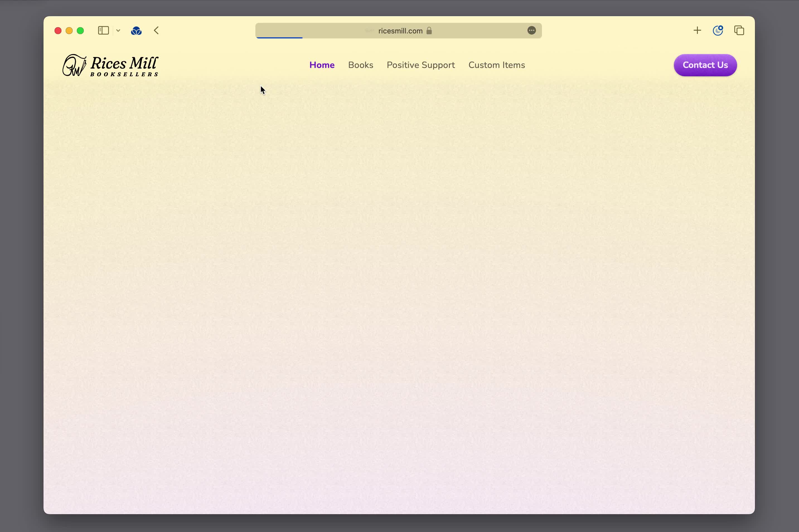
Task: Go back with the browser arrow
Action: click(156, 31)
